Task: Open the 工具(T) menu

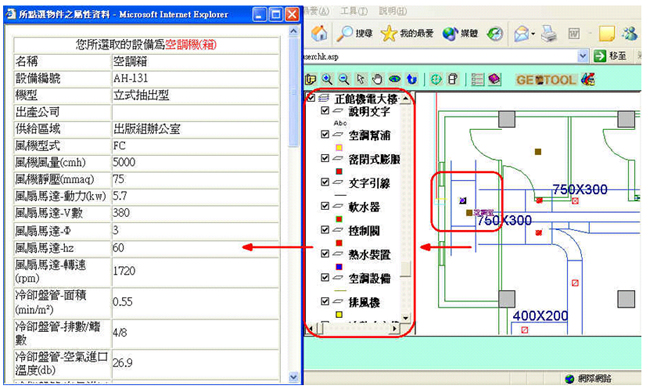Action: [x=354, y=11]
